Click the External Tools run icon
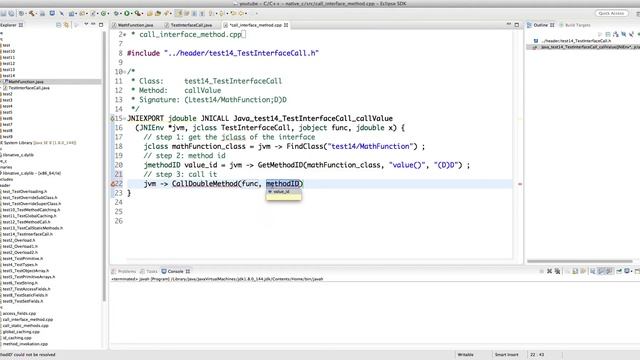The image size is (640, 360). (x=138, y=13)
